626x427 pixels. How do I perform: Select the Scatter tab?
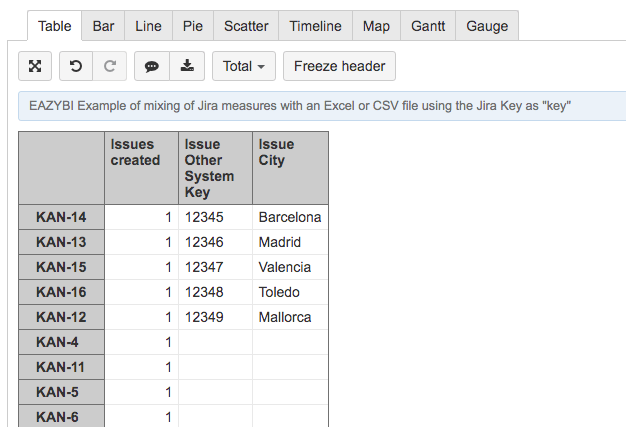tap(246, 26)
